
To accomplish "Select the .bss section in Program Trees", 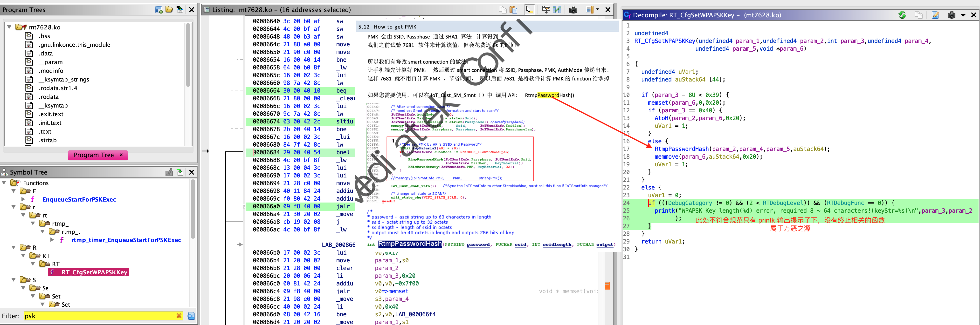I will (44, 36).
